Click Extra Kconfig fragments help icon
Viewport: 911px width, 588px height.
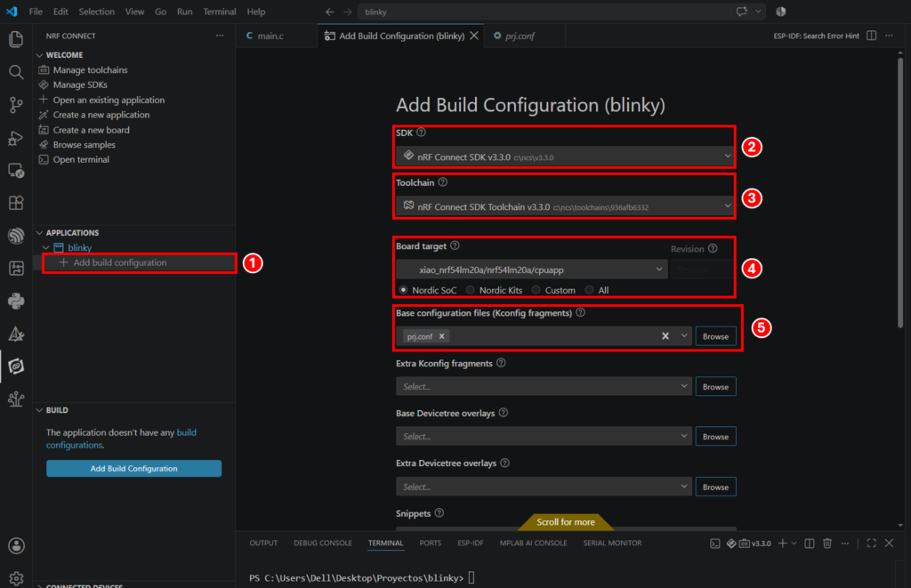tap(502, 363)
